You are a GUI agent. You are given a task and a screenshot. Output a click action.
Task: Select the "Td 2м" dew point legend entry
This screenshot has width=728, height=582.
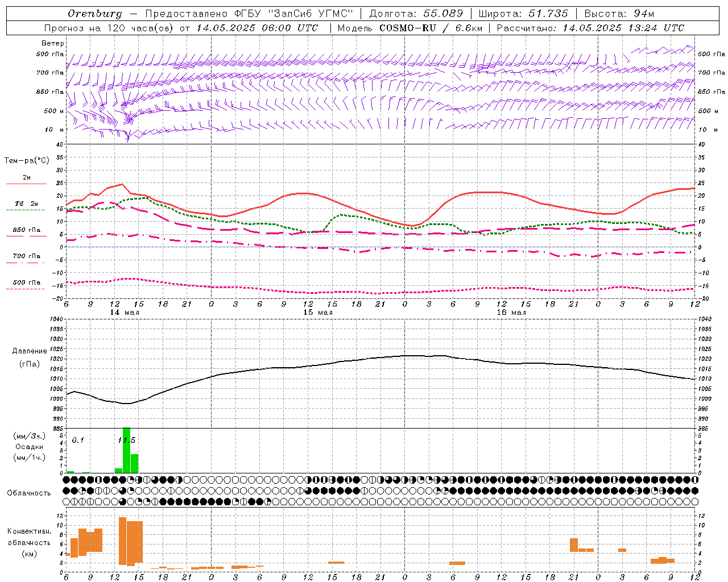pos(27,203)
